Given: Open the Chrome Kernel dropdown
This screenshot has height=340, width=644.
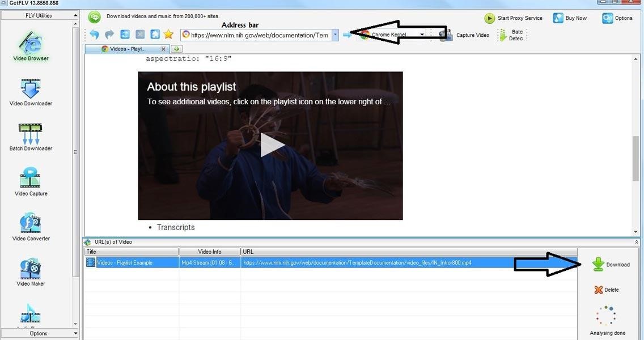Looking at the screenshot, I should pos(422,35).
